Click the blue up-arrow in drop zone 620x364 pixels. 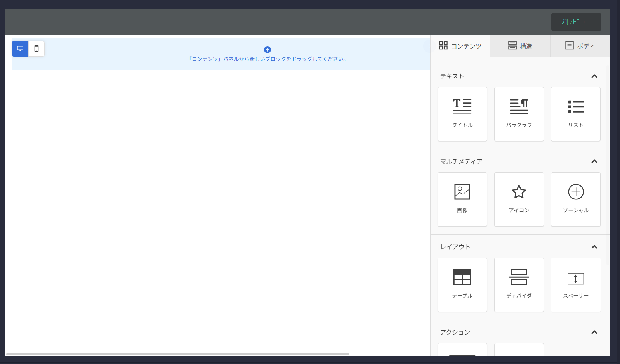pyautogui.click(x=267, y=50)
